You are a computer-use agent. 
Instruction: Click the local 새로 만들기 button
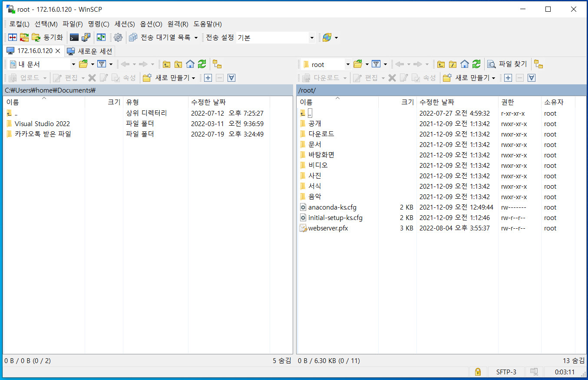coord(169,78)
